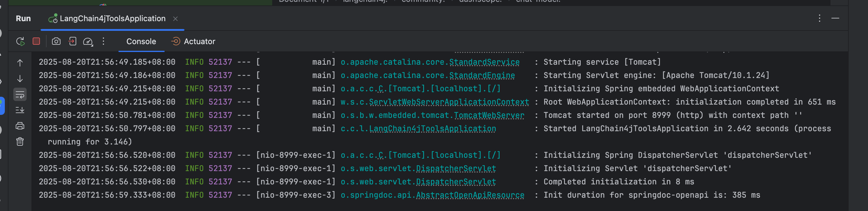868x211 pixels.
Task: Toggle scroll to end of console
Action: (20, 110)
